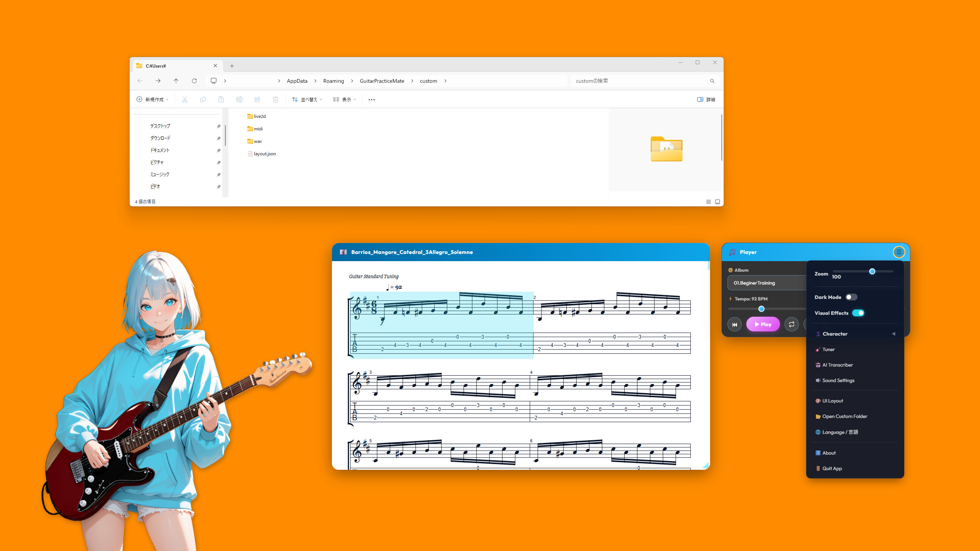
Task: Refresh the Explorer folder view
Action: [x=194, y=80]
